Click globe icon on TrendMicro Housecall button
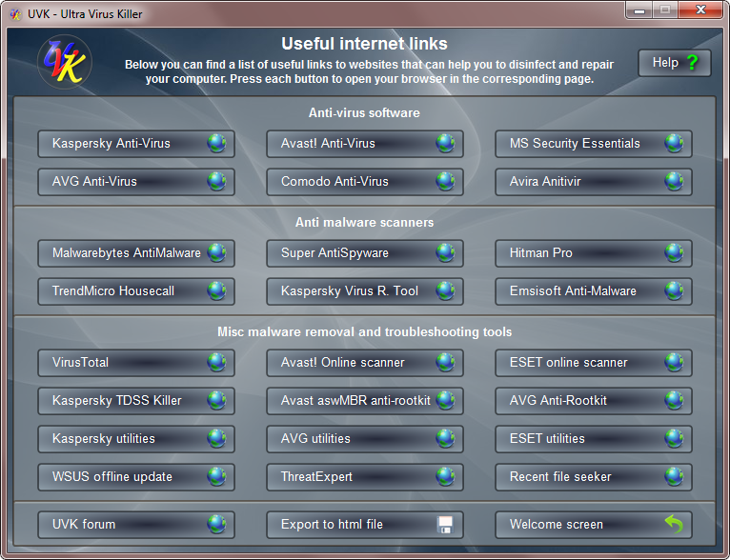Image resolution: width=730 pixels, height=560 pixels. pyautogui.click(x=216, y=291)
